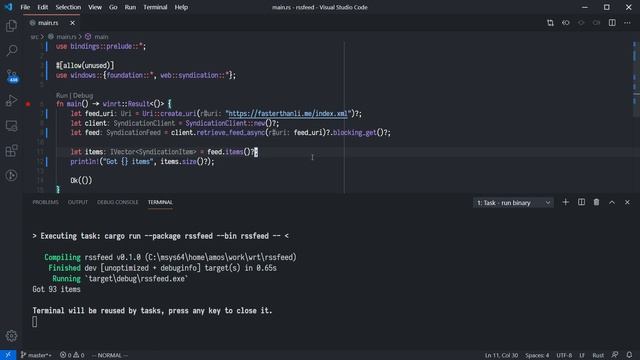Switch to the Debug Console tab
The height and width of the screenshot is (360, 640).
(118, 202)
